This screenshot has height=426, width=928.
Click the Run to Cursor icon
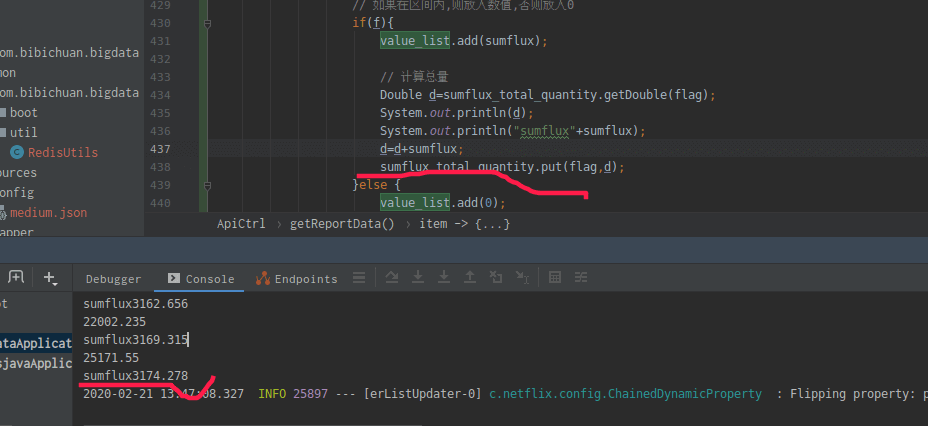(x=522, y=278)
